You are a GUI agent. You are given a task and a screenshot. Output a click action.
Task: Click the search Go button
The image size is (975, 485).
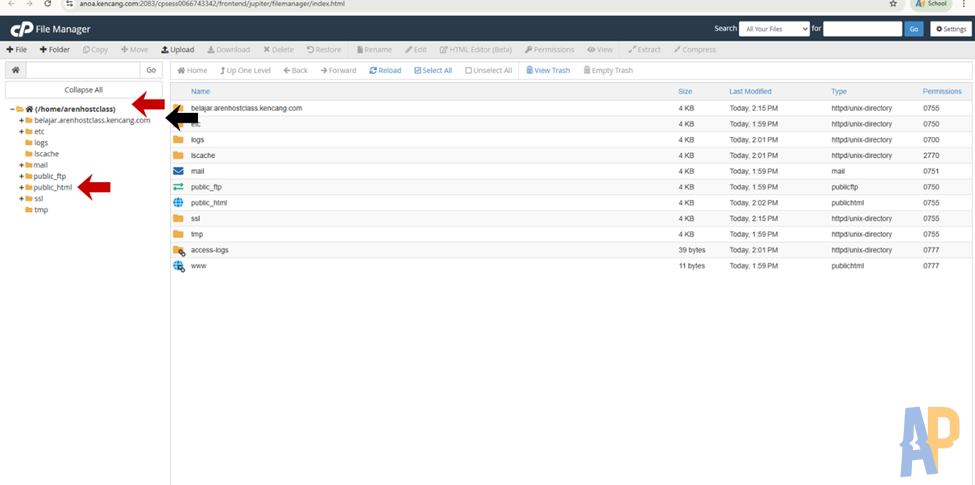point(914,29)
